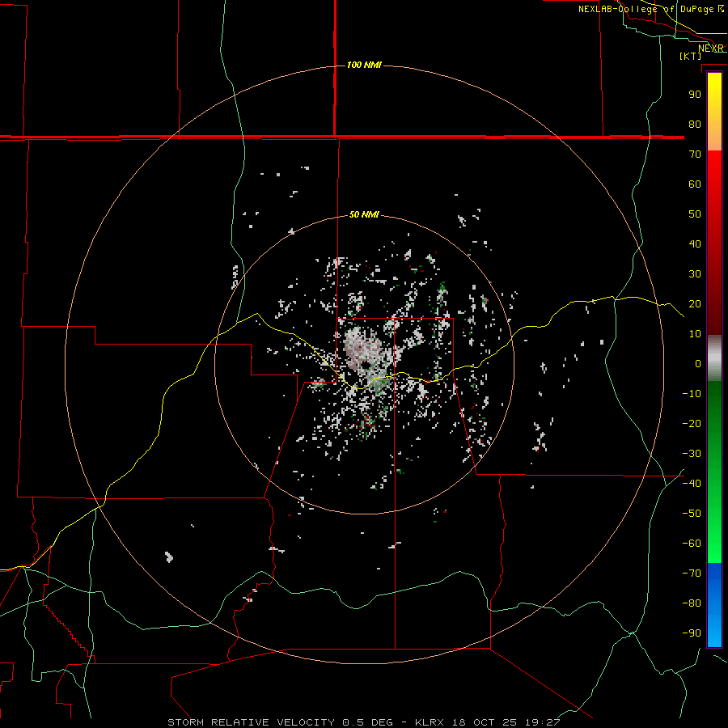Select the 10 value on velocity scale
This screenshot has width=728, height=728.
[x=695, y=334]
